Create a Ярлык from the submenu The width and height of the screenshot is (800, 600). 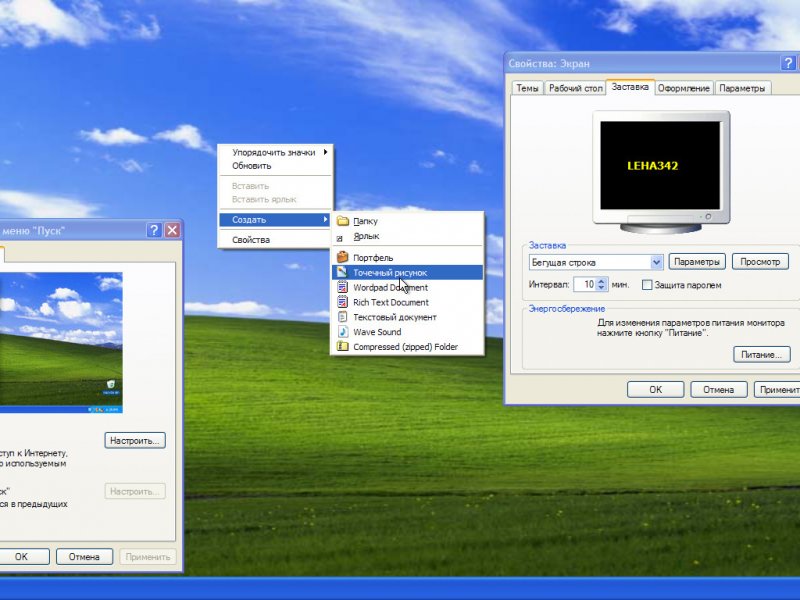tap(407, 236)
